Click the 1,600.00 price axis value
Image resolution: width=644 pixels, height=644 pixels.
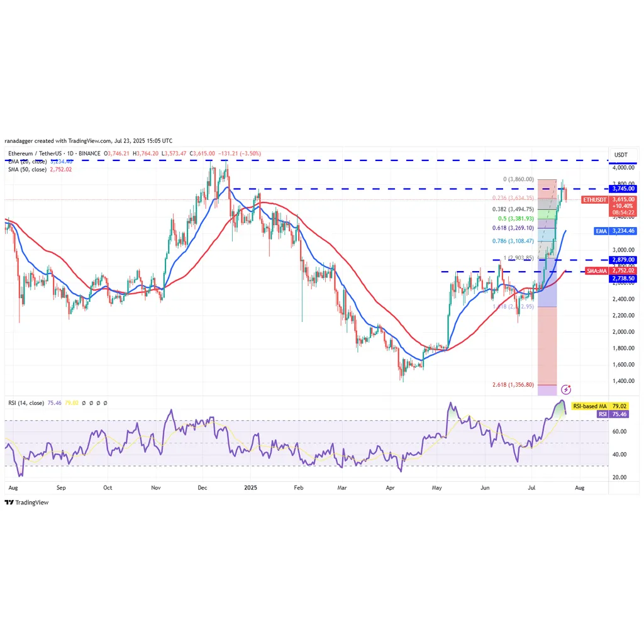point(623,365)
